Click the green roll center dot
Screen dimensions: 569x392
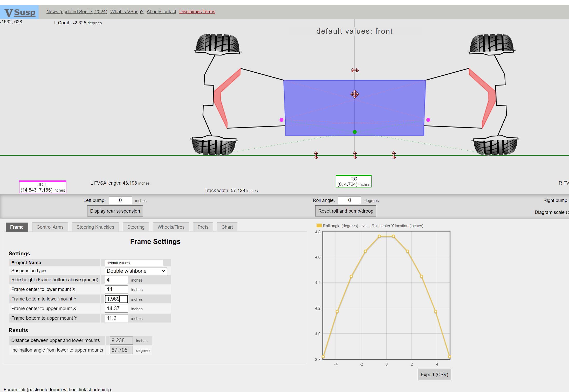point(355,132)
